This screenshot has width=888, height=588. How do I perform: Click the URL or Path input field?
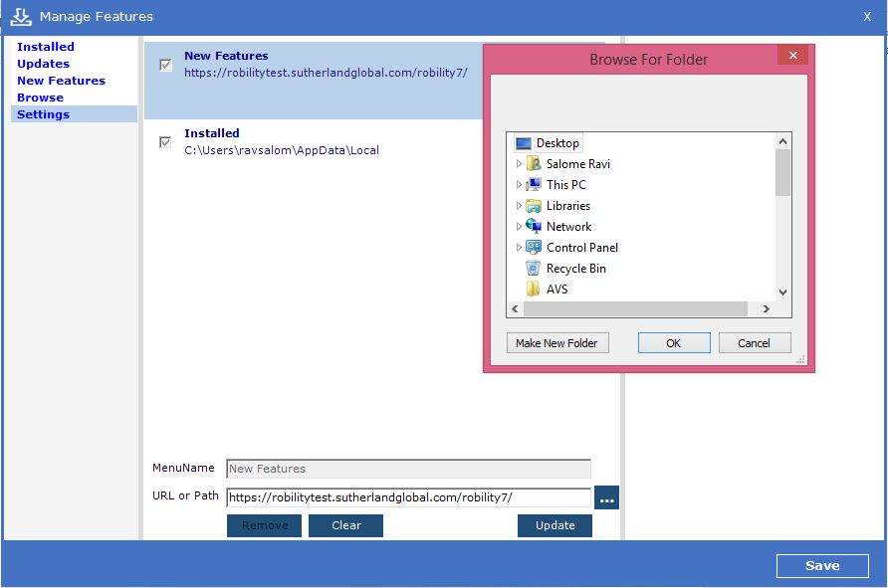[408, 497]
